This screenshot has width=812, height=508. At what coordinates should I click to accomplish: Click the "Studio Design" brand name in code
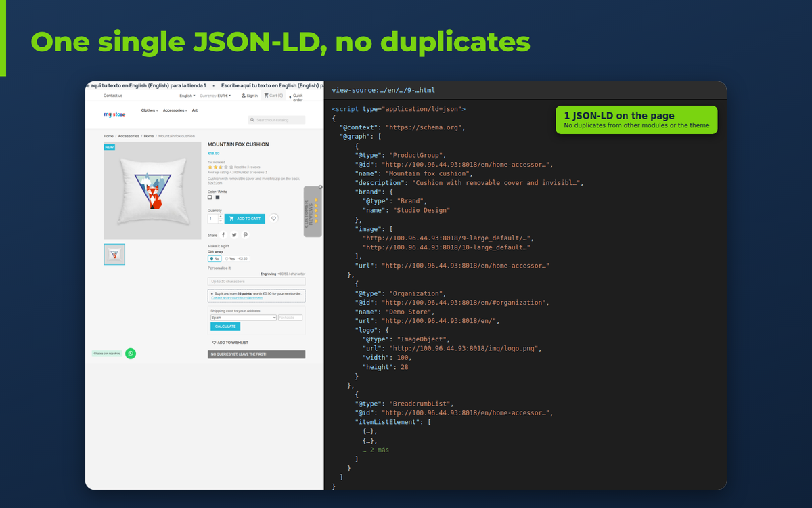(421, 210)
